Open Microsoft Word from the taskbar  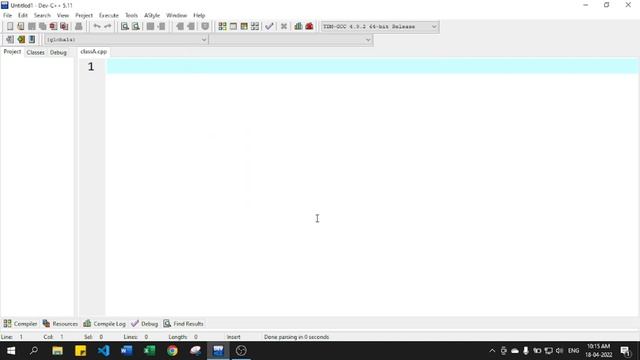(127, 351)
